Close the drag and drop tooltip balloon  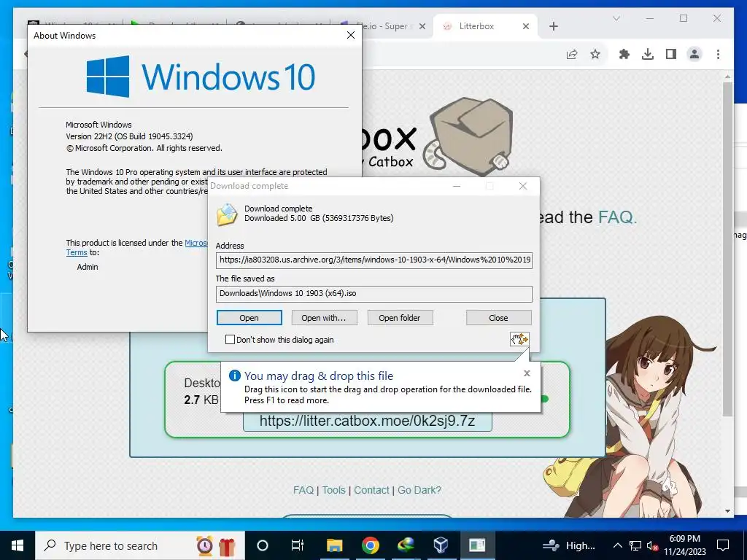[x=527, y=373]
